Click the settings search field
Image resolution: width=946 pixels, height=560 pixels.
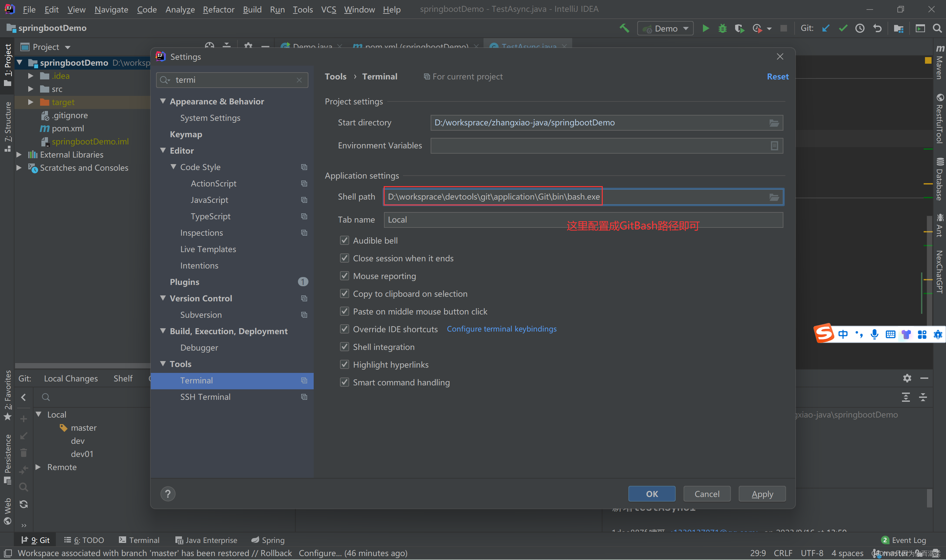pyautogui.click(x=232, y=80)
